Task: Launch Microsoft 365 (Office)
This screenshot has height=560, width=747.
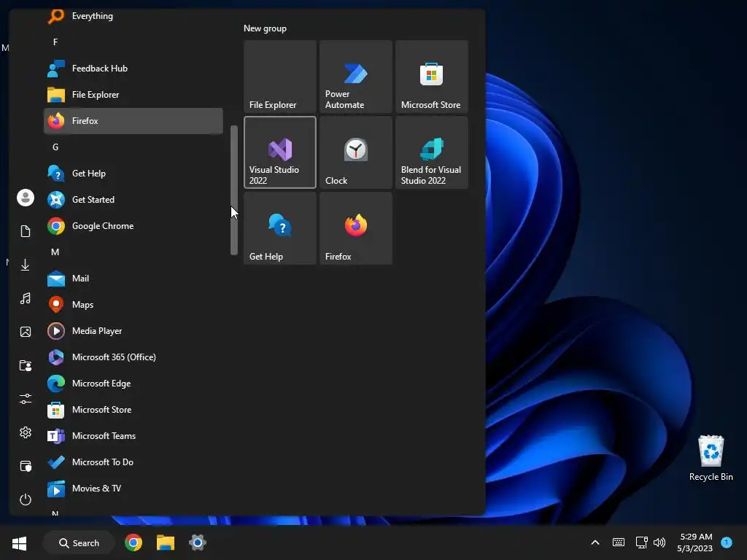Action: point(133,357)
